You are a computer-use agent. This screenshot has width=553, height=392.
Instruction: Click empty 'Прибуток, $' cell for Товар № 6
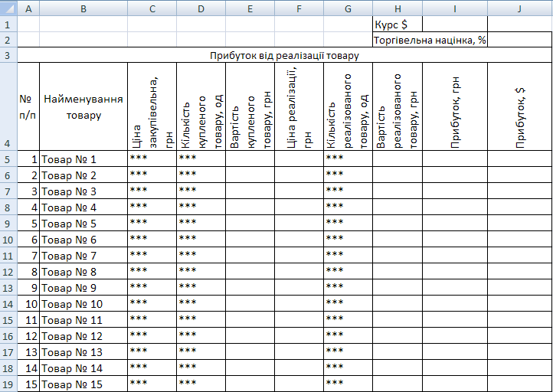tap(520, 240)
